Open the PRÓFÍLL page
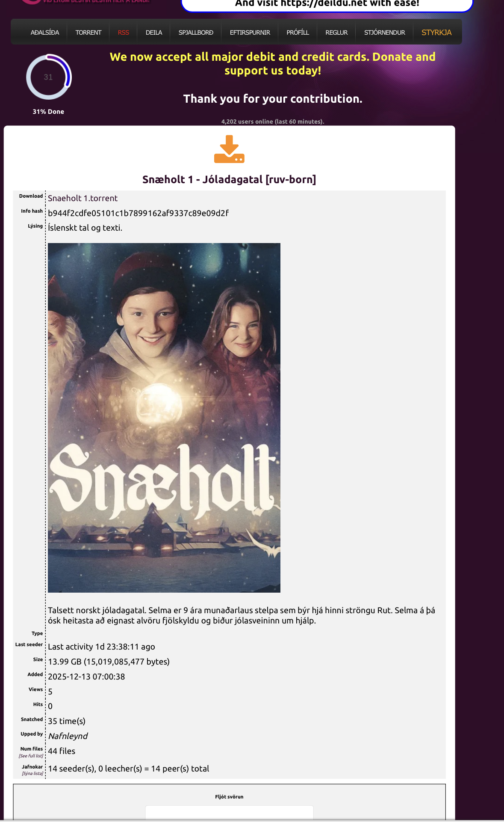The width and height of the screenshot is (504, 822). (298, 33)
